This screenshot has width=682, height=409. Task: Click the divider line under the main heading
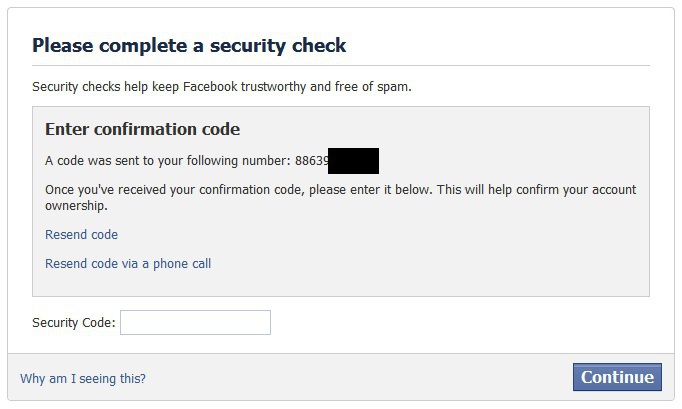(x=340, y=66)
